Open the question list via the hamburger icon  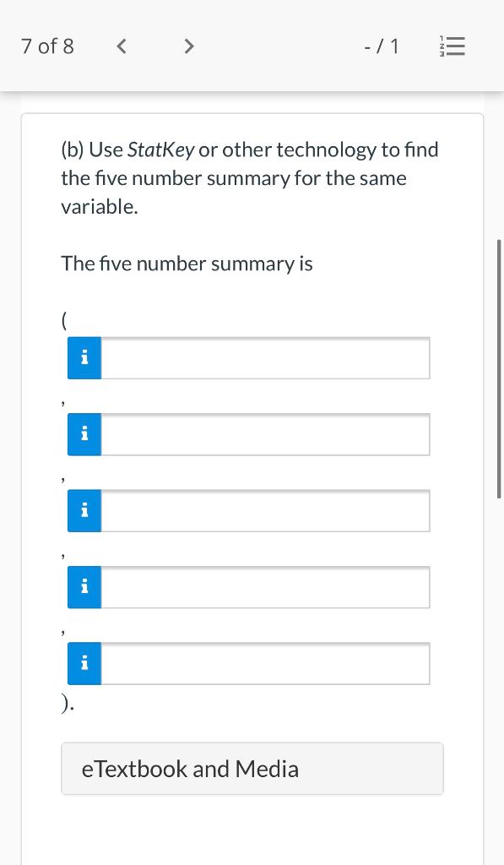click(453, 46)
